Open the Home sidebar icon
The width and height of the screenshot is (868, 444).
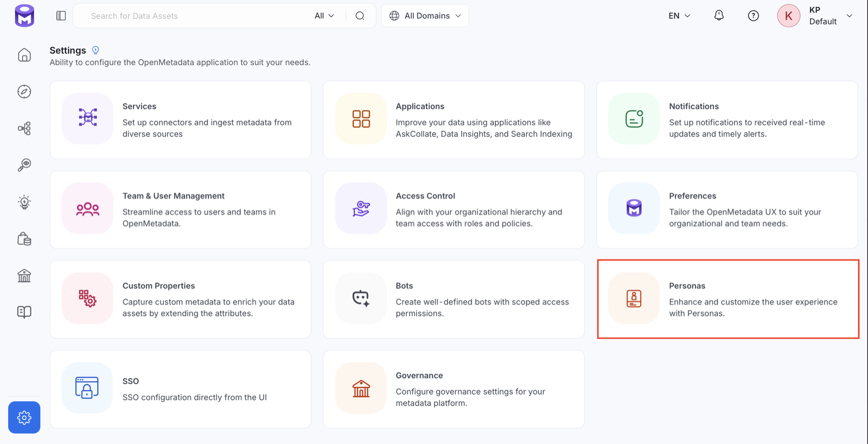coord(24,55)
